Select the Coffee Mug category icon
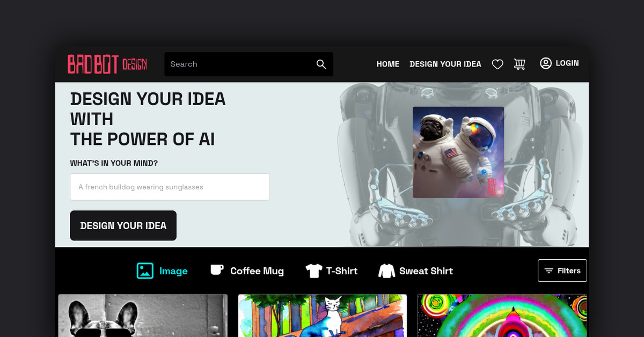 tap(216, 270)
